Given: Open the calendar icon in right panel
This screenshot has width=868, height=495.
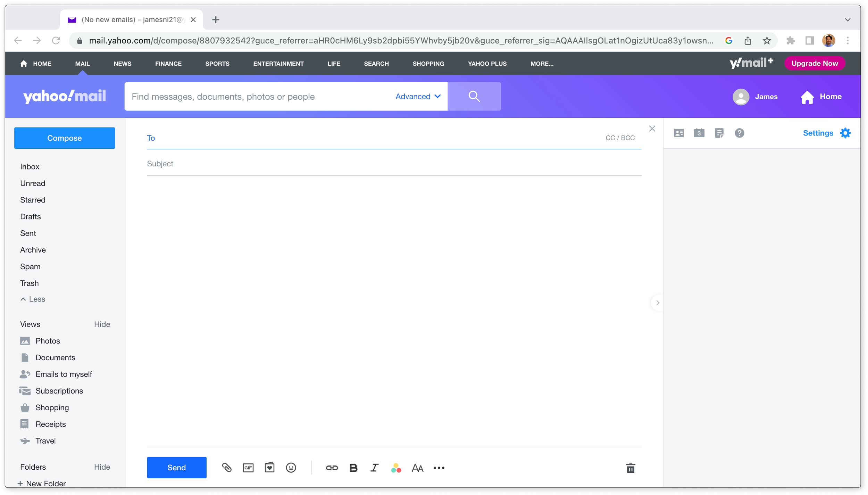Looking at the screenshot, I should point(699,133).
